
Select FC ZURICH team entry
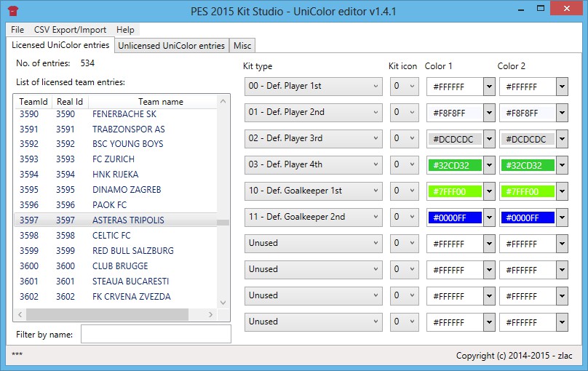tap(116, 159)
